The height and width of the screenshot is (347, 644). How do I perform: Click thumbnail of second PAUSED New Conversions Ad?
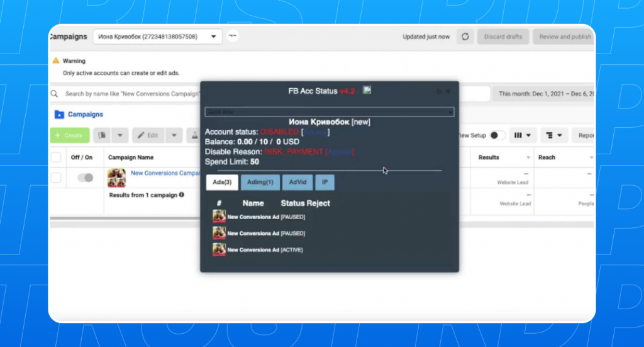[219, 233]
